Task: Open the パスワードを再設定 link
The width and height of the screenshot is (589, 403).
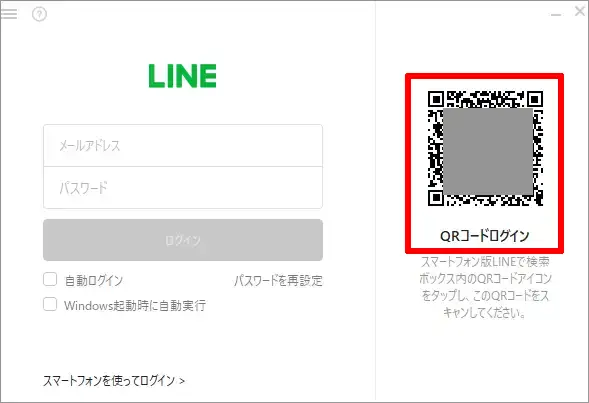Action: 278,281
